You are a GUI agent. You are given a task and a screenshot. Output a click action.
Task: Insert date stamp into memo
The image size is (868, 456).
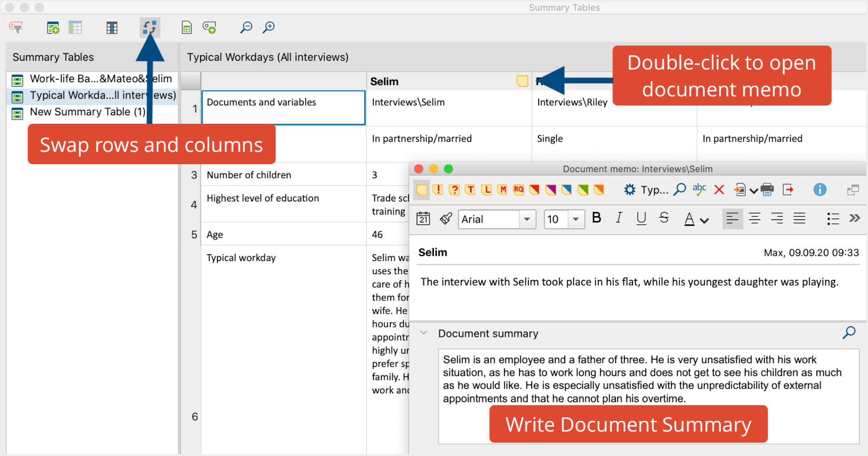click(x=423, y=218)
